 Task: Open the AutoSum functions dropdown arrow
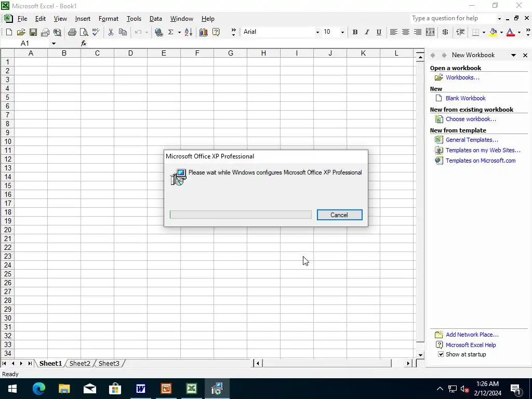[x=179, y=32]
